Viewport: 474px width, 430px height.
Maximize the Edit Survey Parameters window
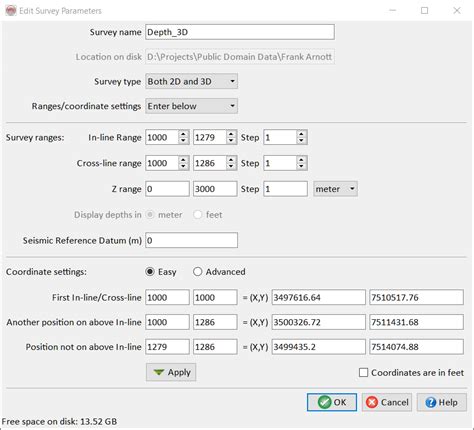coord(425,11)
